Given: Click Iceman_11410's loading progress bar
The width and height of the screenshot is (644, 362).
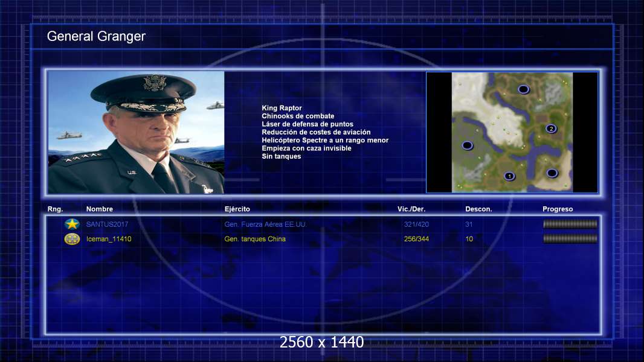Looking at the screenshot, I should [x=570, y=238].
